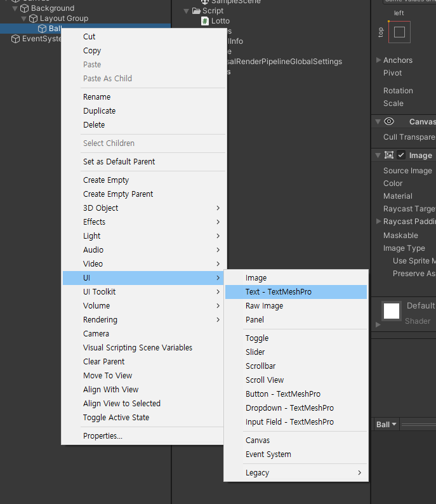
Task: Create Text - TextMeshPro element
Action: (296, 292)
